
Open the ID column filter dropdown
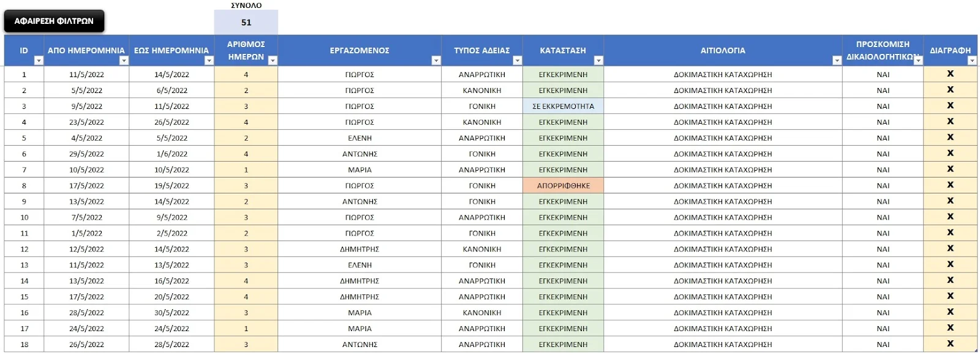(x=39, y=61)
